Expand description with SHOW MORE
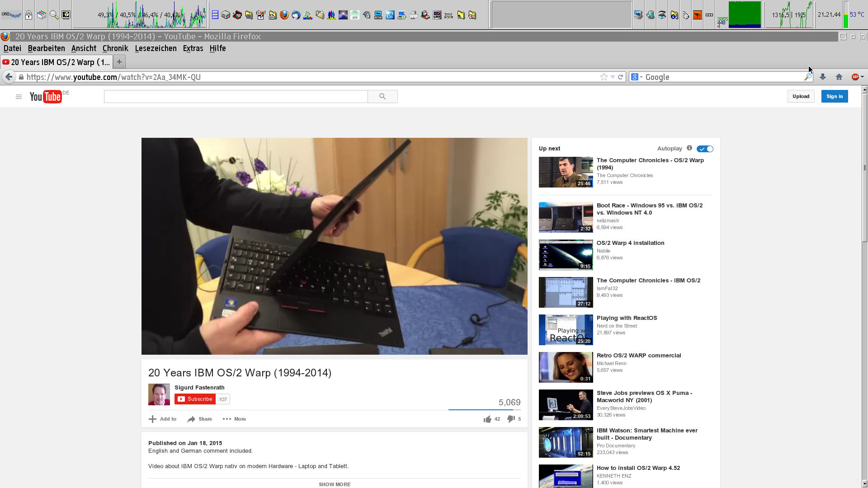The image size is (868, 488). [x=335, y=484]
